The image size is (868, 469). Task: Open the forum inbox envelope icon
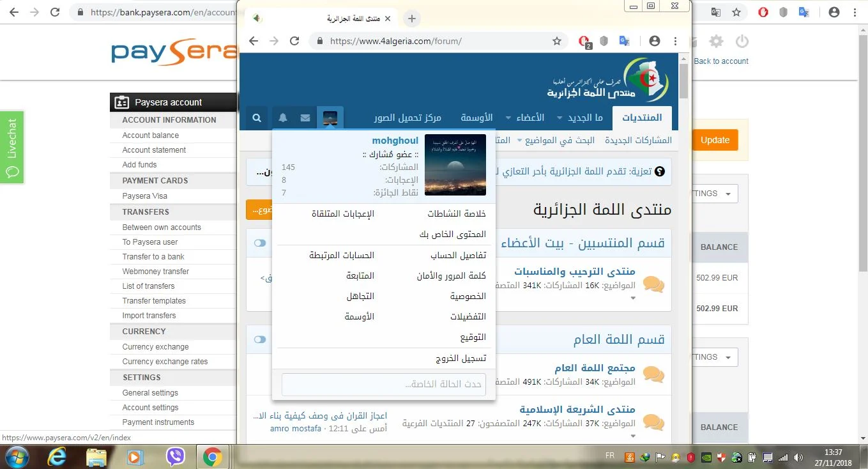(305, 118)
